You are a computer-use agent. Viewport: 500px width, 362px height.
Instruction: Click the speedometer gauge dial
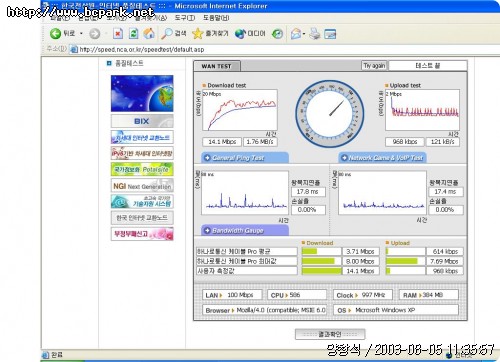tap(329, 114)
